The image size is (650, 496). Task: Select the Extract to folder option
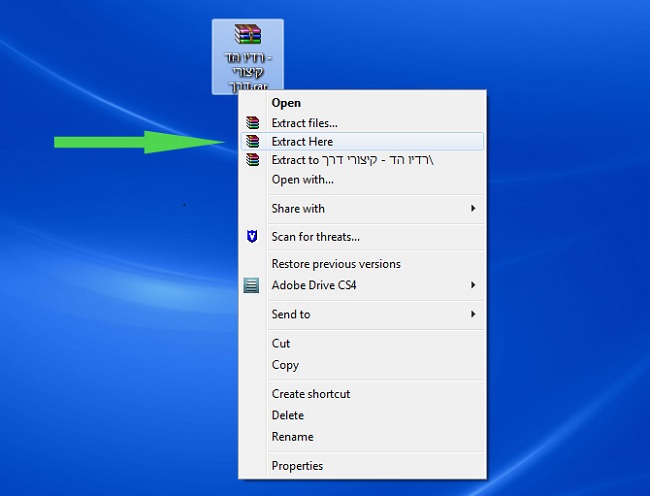tap(362, 160)
